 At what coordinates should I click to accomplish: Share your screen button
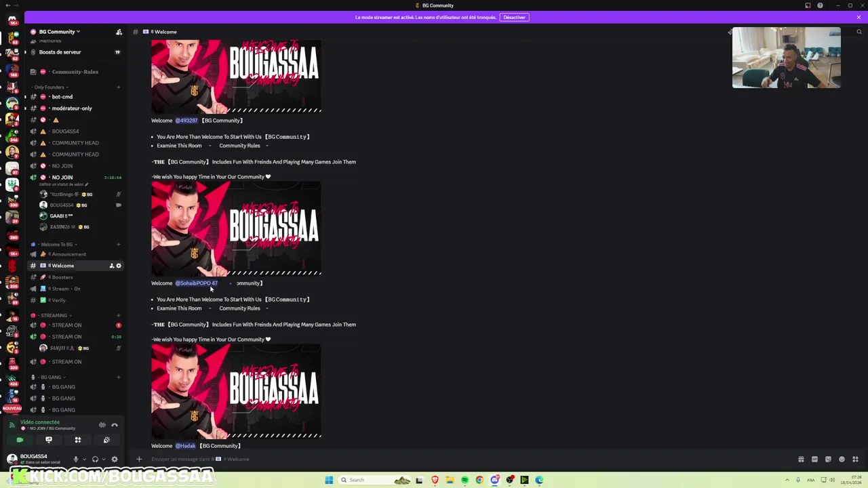pyautogui.click(x=49, y=440)
